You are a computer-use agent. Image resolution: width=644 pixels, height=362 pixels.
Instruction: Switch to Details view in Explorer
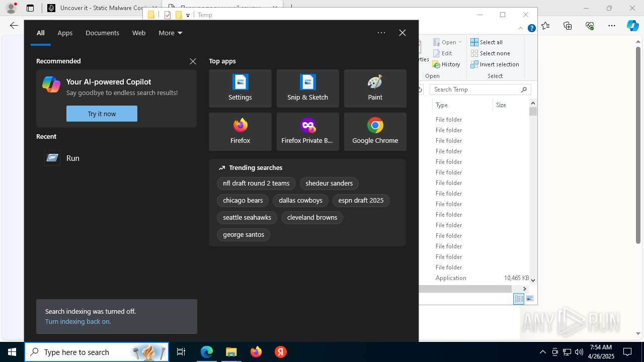519,299
